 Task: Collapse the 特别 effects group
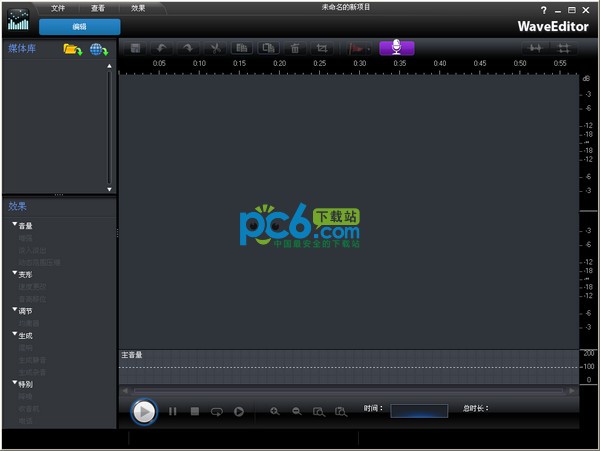pos(15,383)
